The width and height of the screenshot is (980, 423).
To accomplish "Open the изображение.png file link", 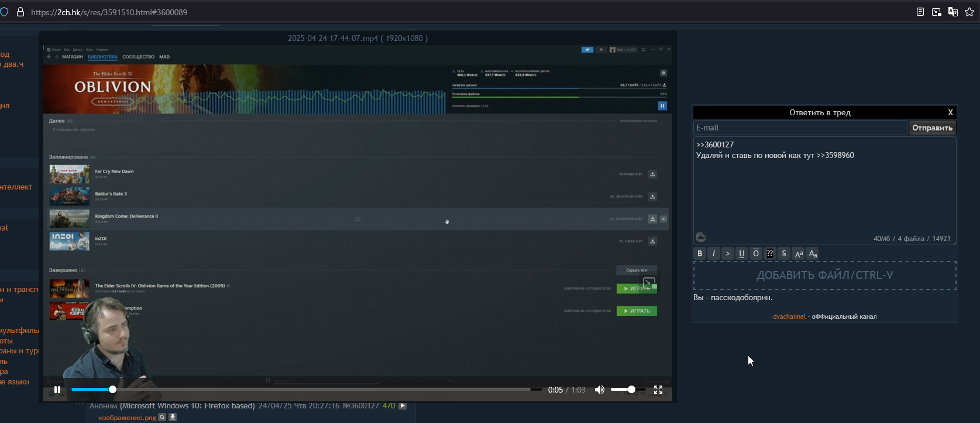I will pos(128,418).
